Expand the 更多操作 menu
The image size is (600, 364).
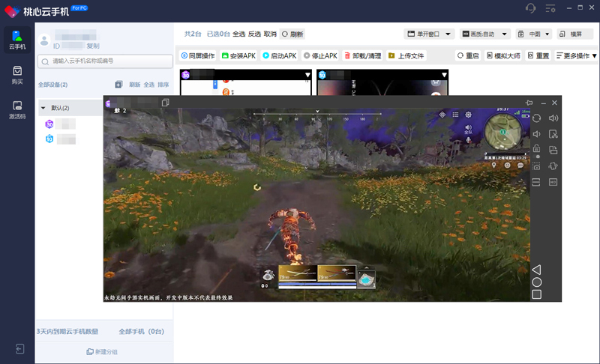(576, 55)
